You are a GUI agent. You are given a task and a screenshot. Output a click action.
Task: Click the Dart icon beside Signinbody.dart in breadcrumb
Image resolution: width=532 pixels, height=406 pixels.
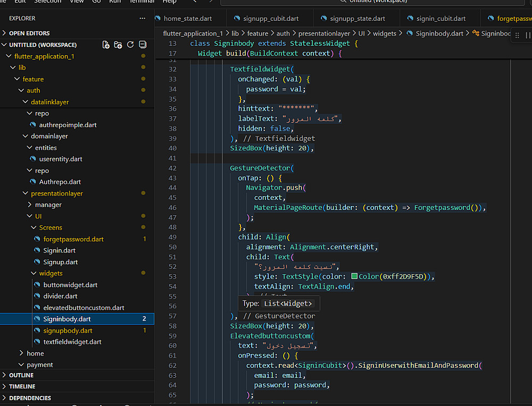click(410, 33)
